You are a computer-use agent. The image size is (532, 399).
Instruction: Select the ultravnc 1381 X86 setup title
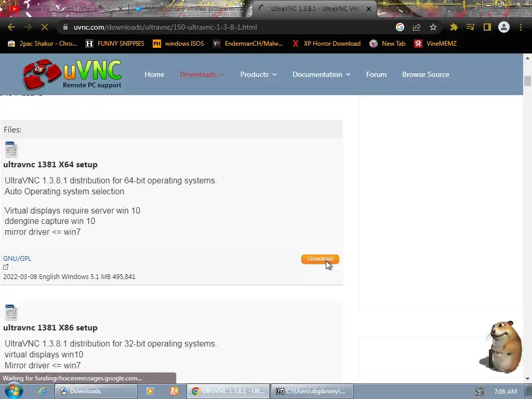point(50,328)
